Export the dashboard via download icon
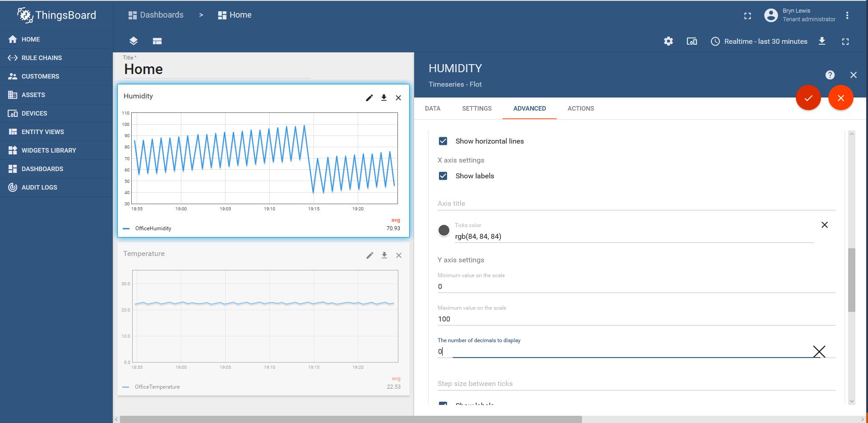 tap(822, 41)
